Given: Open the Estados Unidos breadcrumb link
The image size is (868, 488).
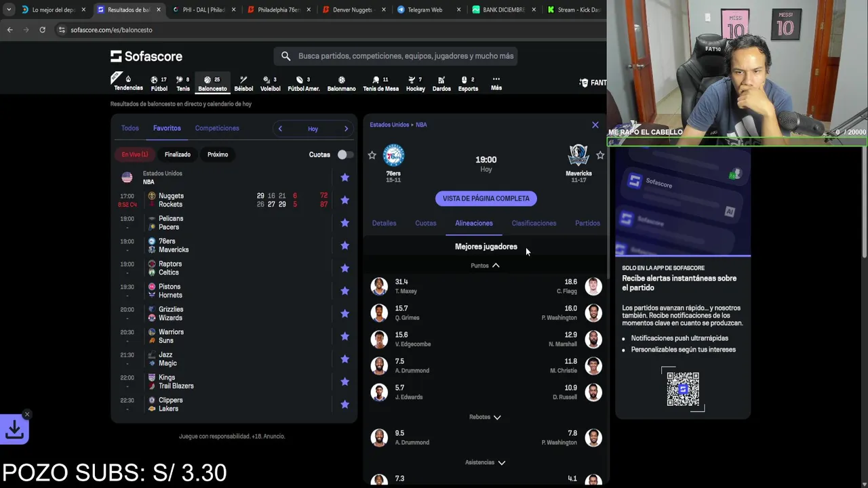Looking at the screenshot, I should pos(389,125).
